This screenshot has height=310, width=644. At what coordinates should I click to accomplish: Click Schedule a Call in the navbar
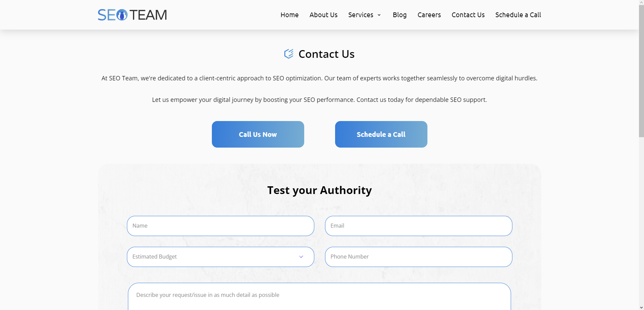click(x=518, y=15)
